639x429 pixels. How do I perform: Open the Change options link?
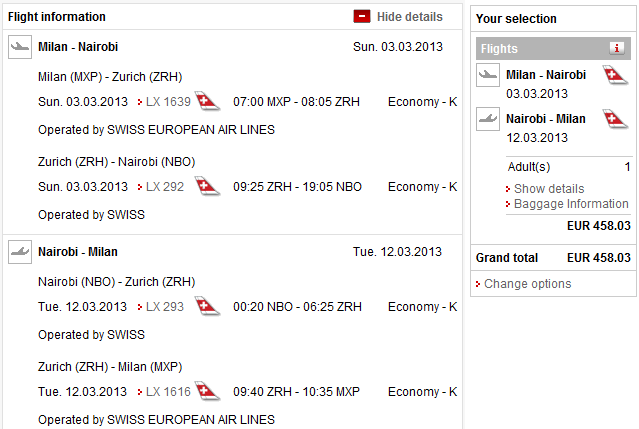(528, 284)
